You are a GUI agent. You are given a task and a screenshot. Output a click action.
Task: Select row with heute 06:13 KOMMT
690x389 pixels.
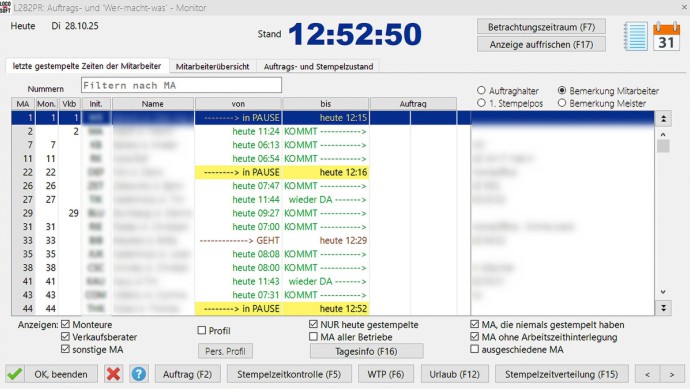[333, 145]
